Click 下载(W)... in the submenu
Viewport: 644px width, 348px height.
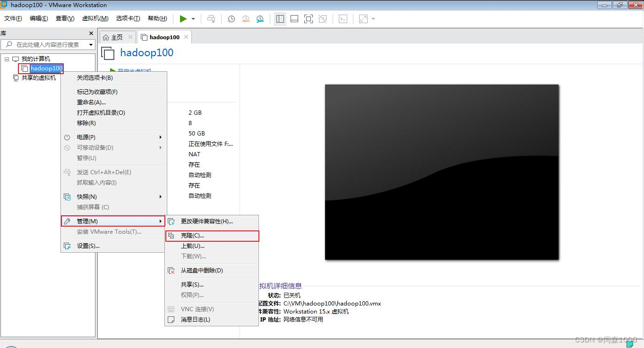click(x=212, y=256)
